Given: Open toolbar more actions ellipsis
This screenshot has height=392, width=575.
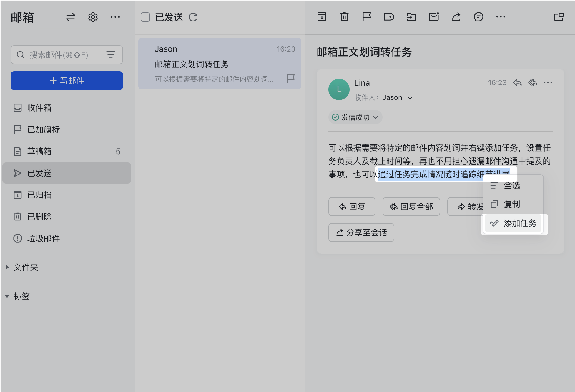Looking at the screenshot, I should tap(501, 17).
